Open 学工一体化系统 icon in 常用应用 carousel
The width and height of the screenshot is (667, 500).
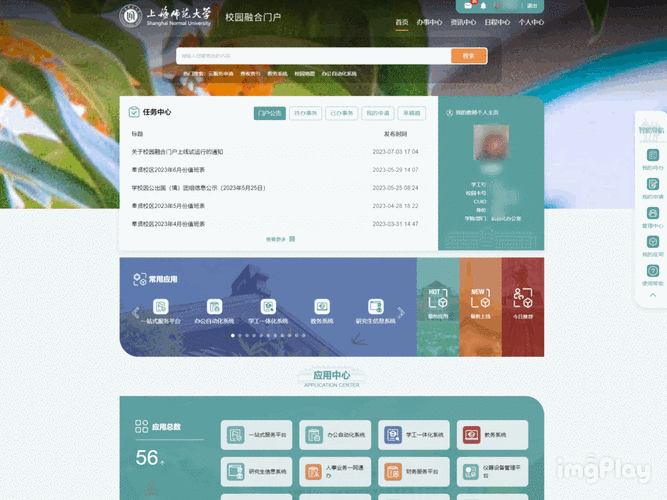click(268, 306)
